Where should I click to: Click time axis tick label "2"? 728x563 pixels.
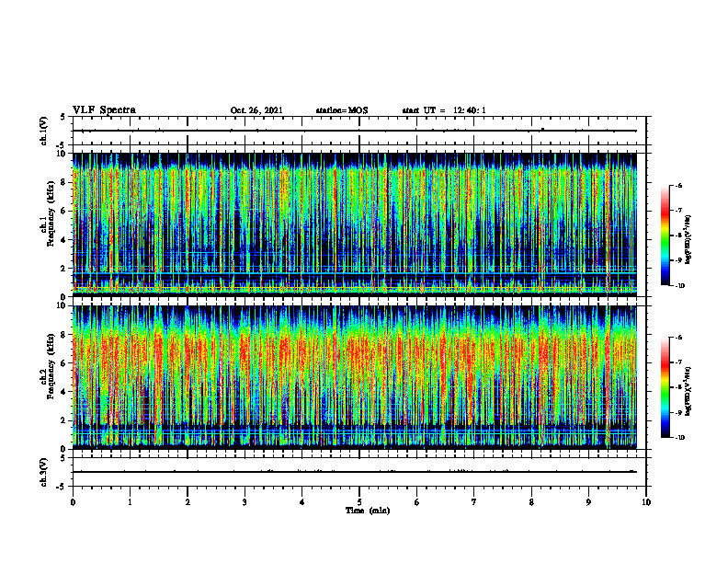tap(188, 502)
